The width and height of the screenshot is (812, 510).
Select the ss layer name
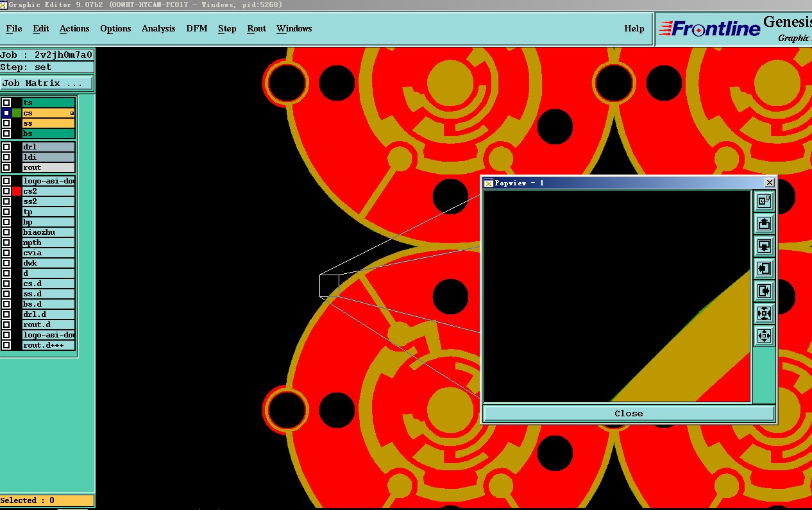pyautogui.click(x=49, y=123)
